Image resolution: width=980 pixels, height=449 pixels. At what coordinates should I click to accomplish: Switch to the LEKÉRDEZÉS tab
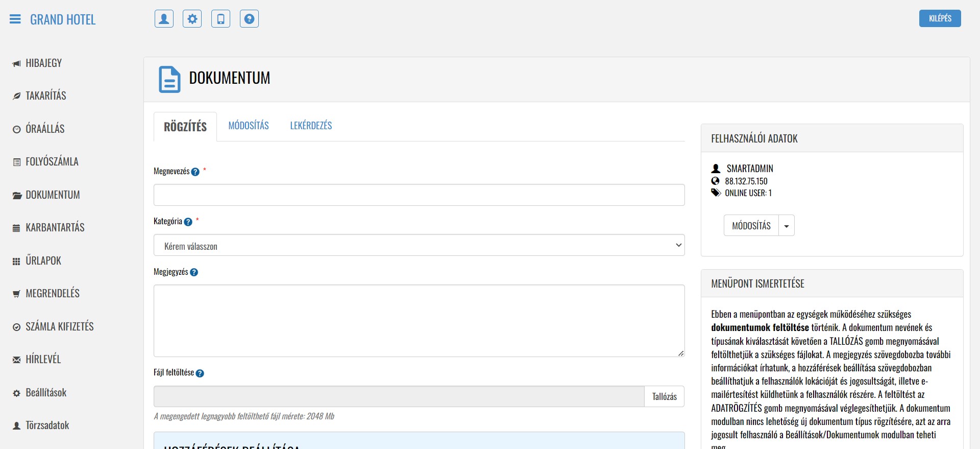(x=311, y=126)
